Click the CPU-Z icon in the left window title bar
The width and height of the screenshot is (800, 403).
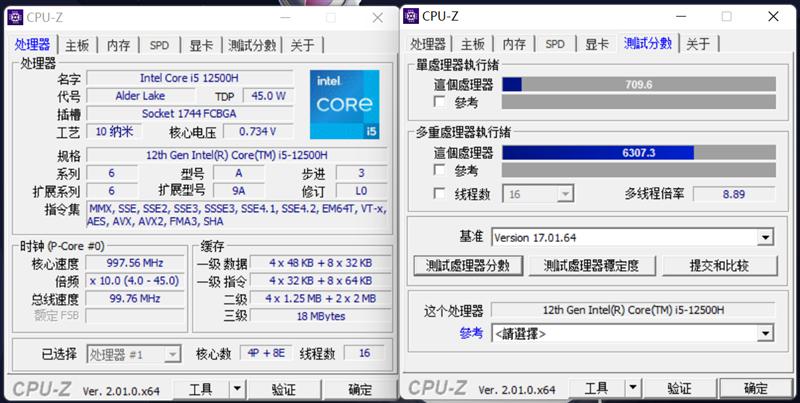click(x=15, y=17)
